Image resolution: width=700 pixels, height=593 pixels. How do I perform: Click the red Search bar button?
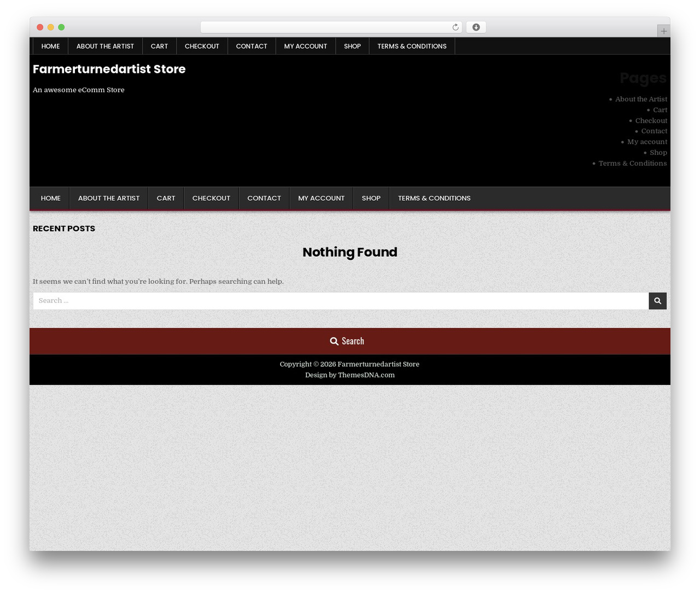click(x=350, y=341)
